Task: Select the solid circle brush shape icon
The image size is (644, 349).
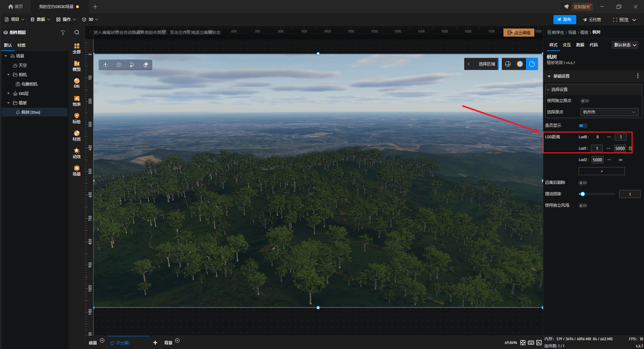Action: (x=520, y=64)
